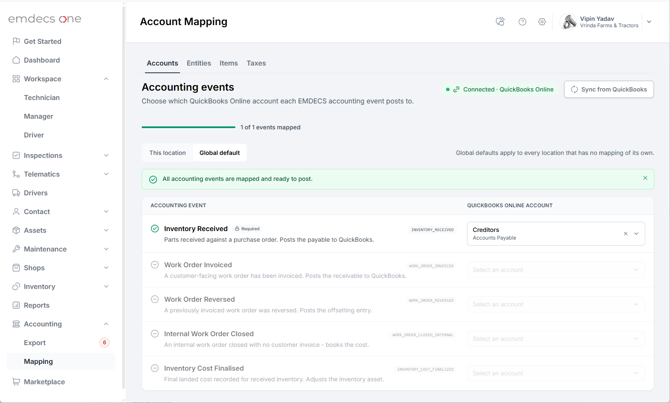
Task: Expand the Assets menu
Action: (x=106, y=230)
